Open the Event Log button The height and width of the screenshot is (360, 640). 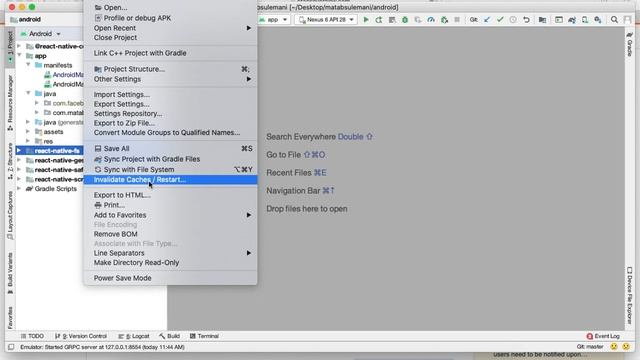point(603,336)
